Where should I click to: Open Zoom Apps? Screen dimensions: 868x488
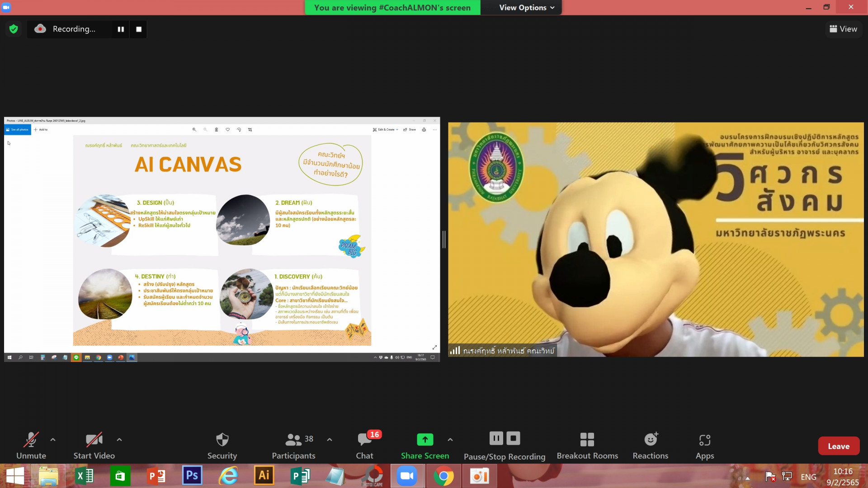point(705,446)
